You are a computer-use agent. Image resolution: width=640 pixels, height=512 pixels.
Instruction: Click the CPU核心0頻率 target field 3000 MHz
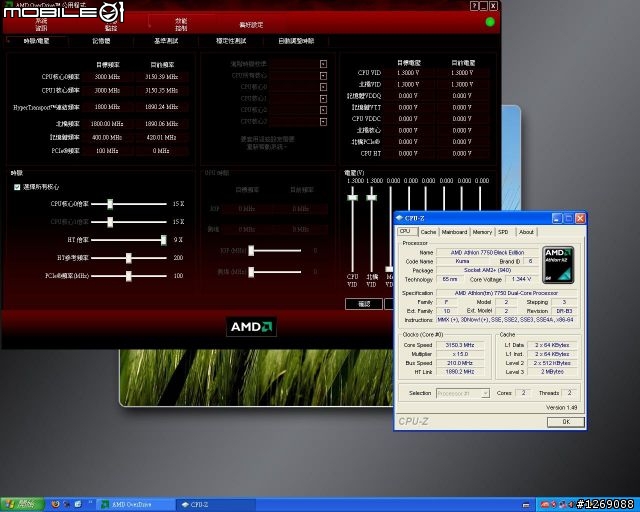pos(107,77)
